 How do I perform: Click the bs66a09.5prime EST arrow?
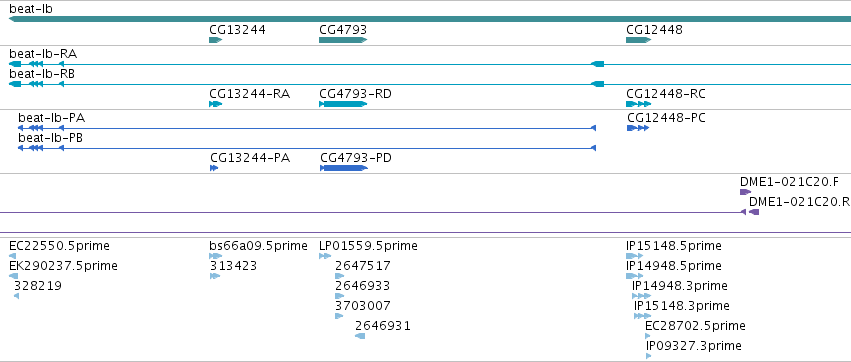coord(216,256)
